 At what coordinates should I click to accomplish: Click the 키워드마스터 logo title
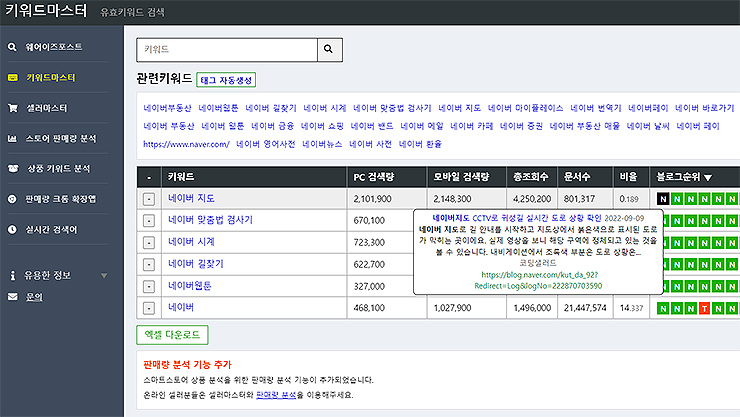46,10
